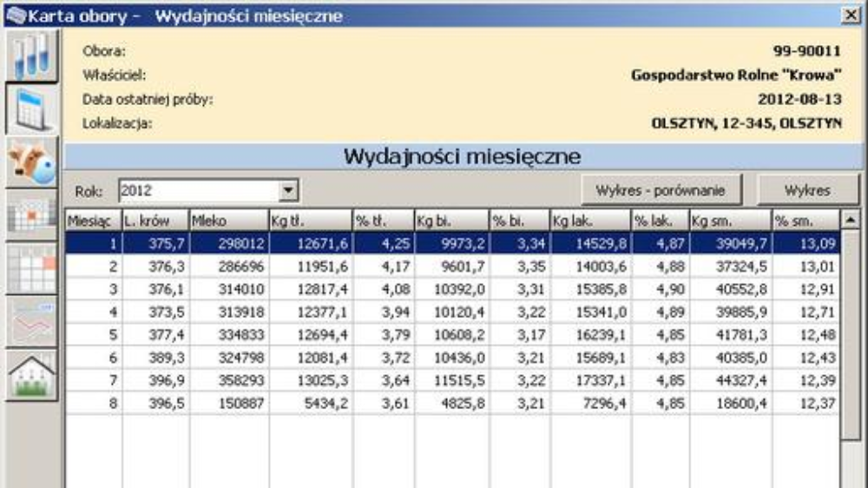The height and width of the screenshot is (488, 868).
Task: Click barn number 99-90011
Action: point(807,51)
